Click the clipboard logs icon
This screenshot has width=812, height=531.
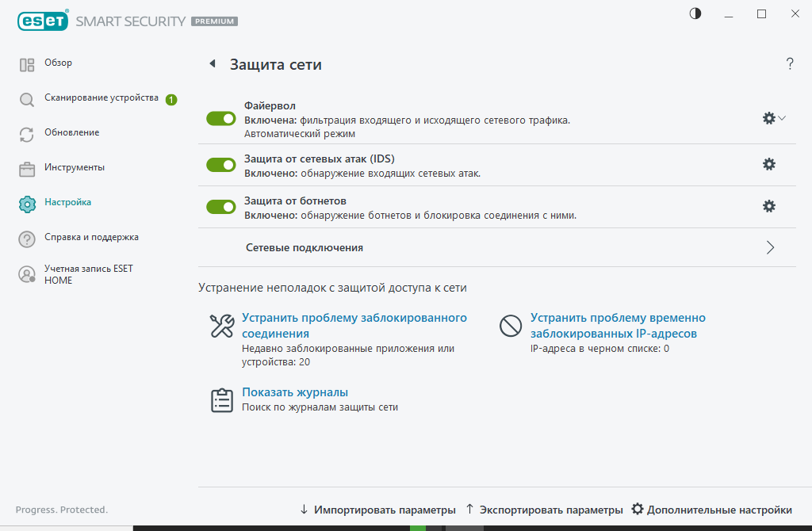pyautogui.click(x=222, y=400)
